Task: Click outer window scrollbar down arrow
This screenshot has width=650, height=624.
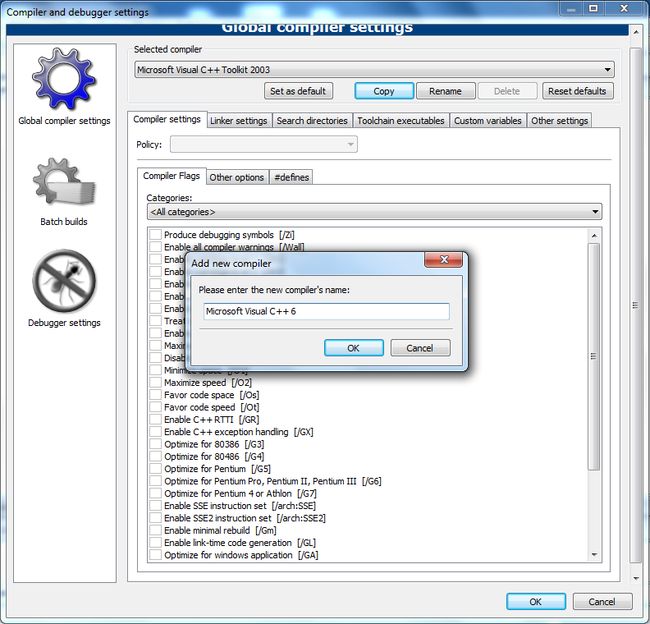Action: pos(636,578)
